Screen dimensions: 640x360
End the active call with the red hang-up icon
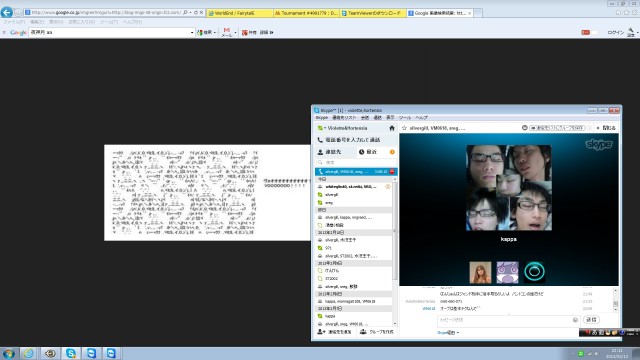coord(392,171)
